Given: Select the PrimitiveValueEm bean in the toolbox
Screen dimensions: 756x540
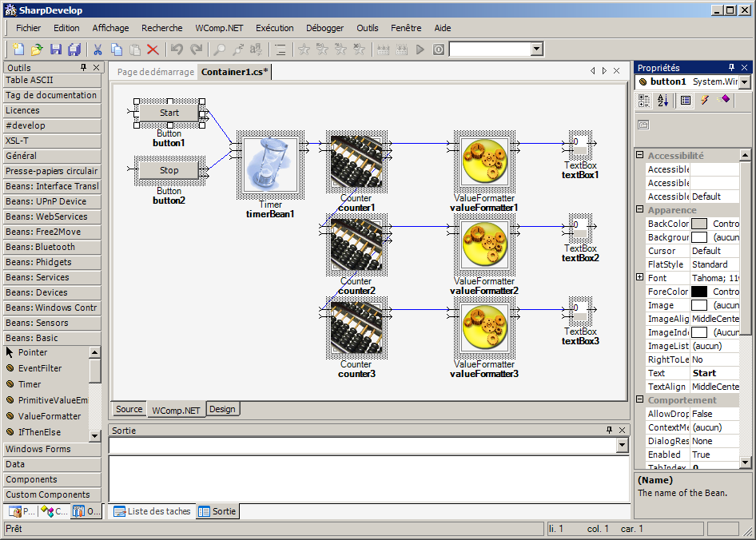Looking at the screenshot, I should [x=53, y=400].
